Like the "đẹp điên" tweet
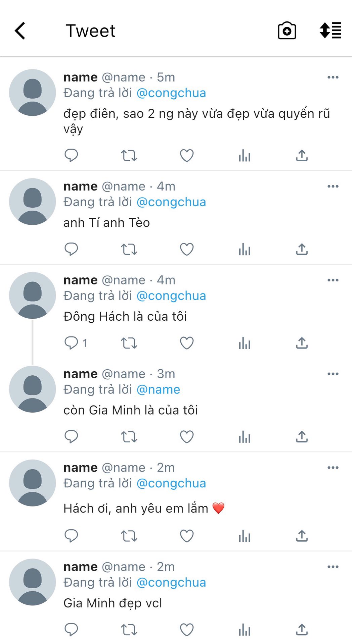This screenshot has width=352, height=644. click(x=187, y=155)
